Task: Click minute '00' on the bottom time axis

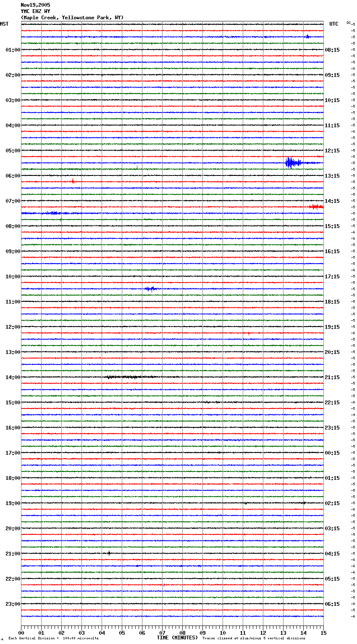Action: [x=21, y=633]
